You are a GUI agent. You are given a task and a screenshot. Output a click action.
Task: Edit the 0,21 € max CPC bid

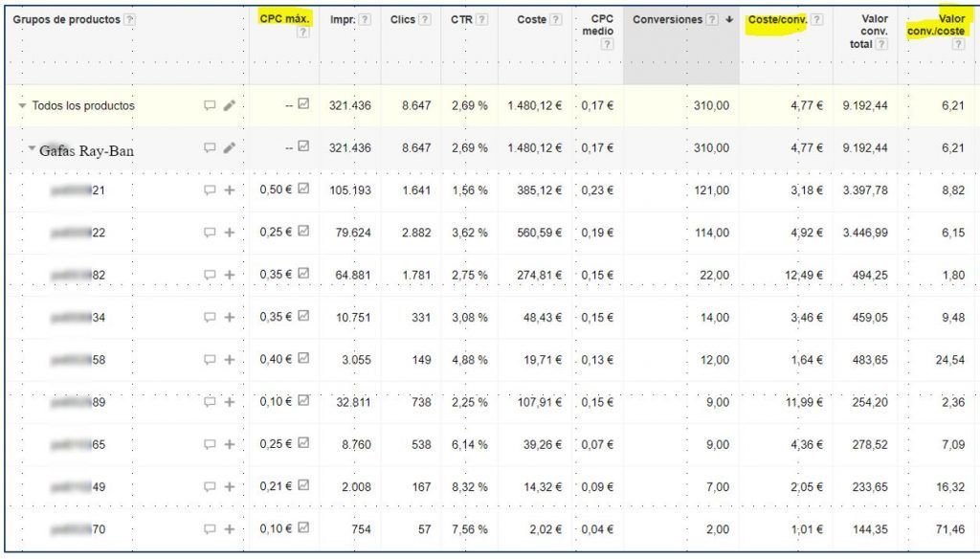(276, 486)
